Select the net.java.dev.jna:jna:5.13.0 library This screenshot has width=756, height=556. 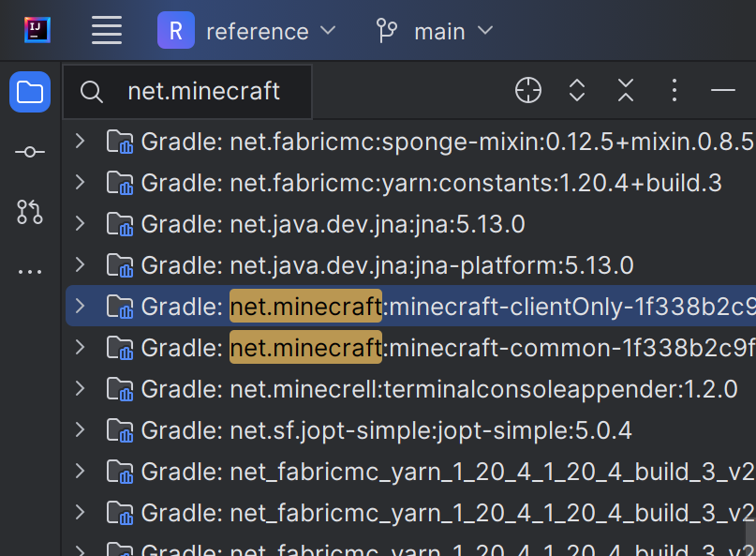click(378, 224)
